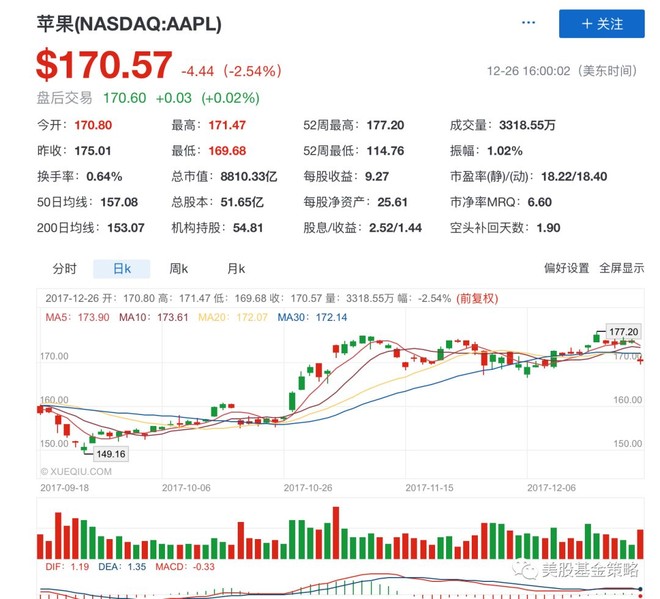Click the 今开 170.80 value
This screenshot has width=660, height=599.
pyautogui.click(x=93, y=125)
